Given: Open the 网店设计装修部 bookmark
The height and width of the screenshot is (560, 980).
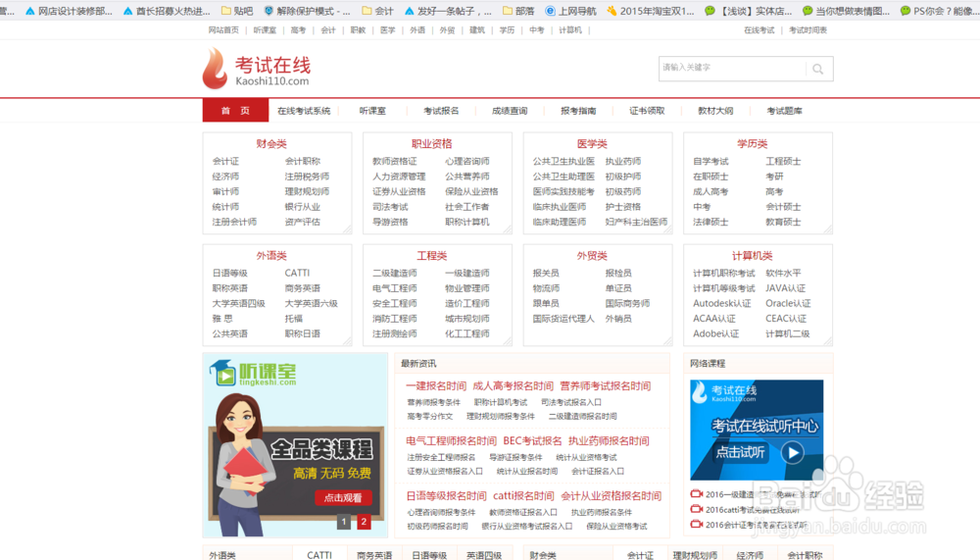Looking at the screenshot, I should click(69, 11).
